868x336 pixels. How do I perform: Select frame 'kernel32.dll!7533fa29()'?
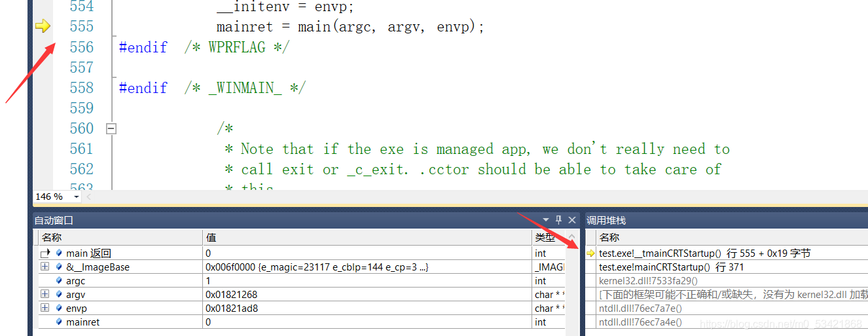coord(649,281)
